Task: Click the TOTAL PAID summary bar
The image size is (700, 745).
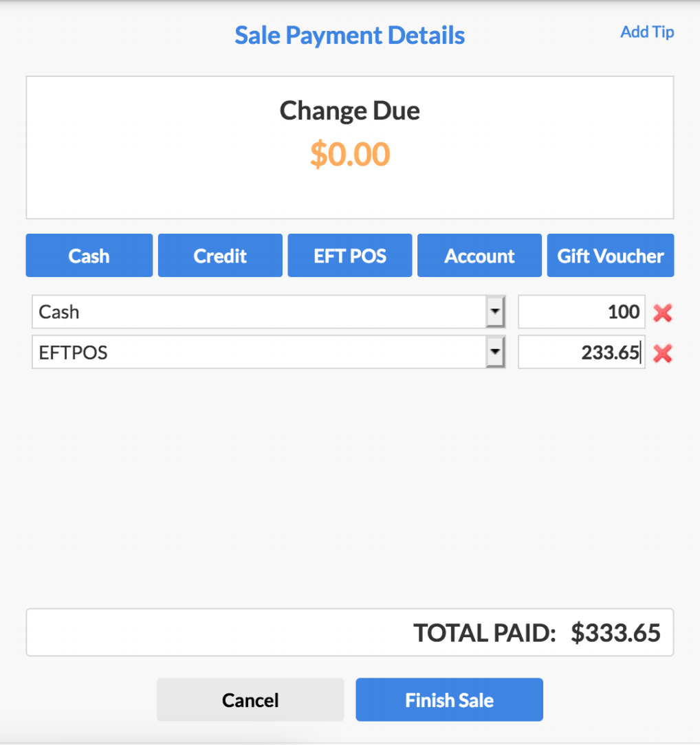Action: click(x=349, y=632)
